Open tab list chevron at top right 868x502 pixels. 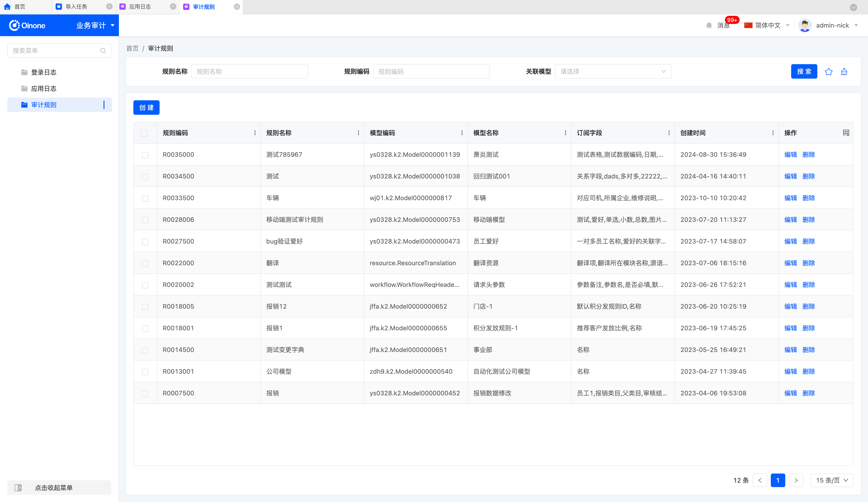tap(853, 7)
